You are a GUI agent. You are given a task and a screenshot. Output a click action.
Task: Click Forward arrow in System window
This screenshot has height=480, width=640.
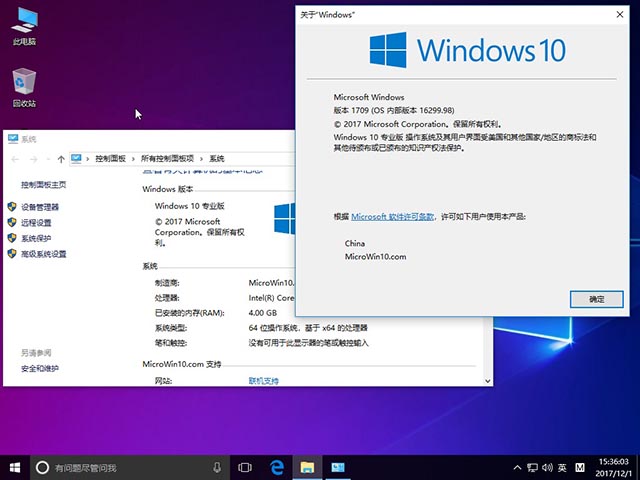[33, 159]
